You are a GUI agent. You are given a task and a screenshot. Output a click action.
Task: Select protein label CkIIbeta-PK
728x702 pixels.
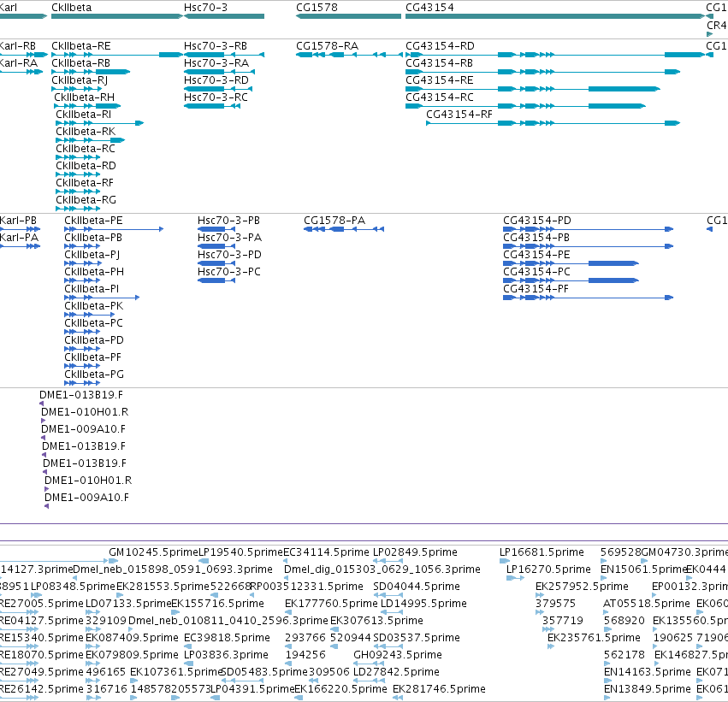point(94,306)
